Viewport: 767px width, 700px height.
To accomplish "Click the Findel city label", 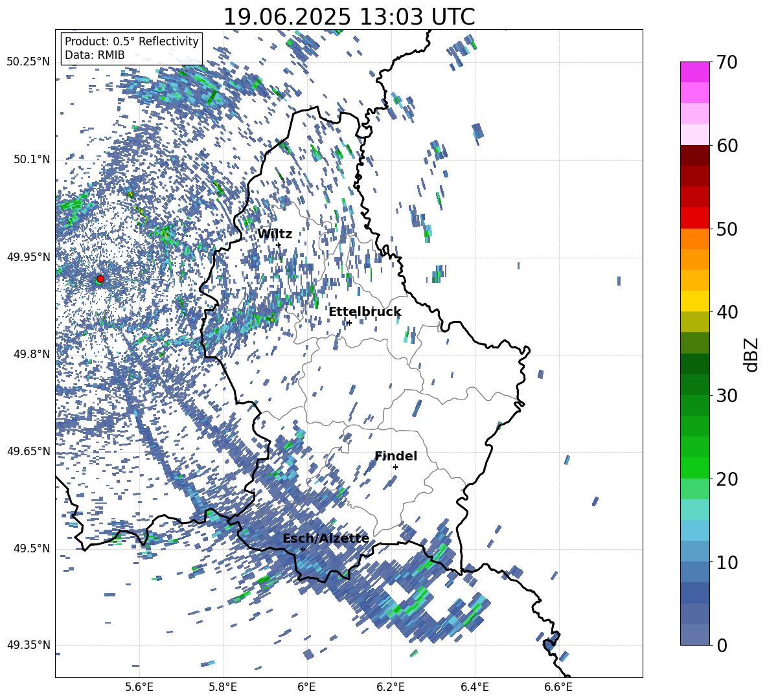I will [x=396, y=456].
